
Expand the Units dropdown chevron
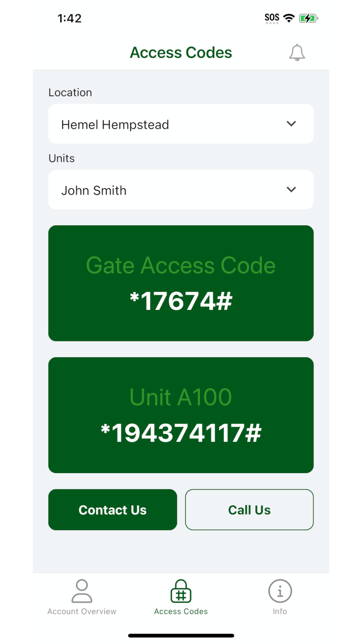click(x=291, y=189)
